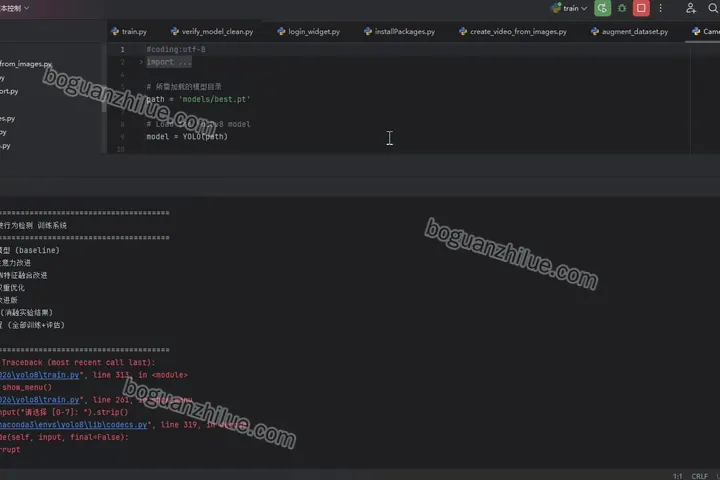Click 'model = YOLO(path)' code line
The width and height of the screenshot is (720, 480).
(187, 136)
